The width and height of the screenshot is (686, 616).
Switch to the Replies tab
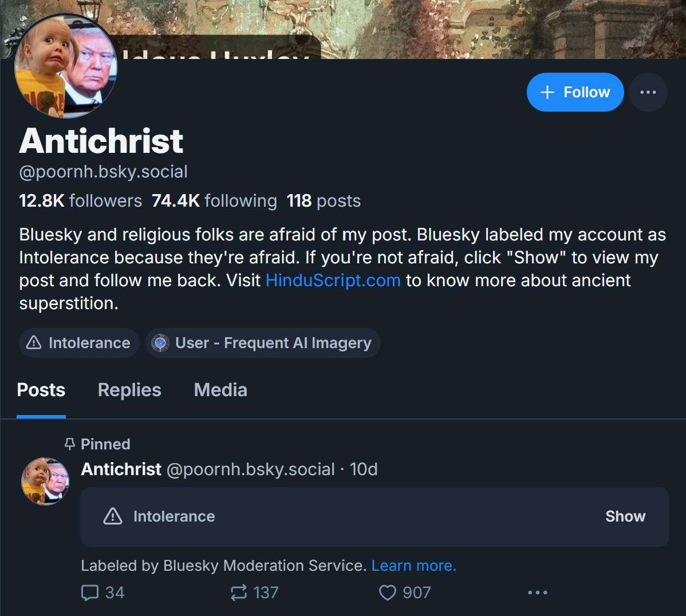[129, 390]
